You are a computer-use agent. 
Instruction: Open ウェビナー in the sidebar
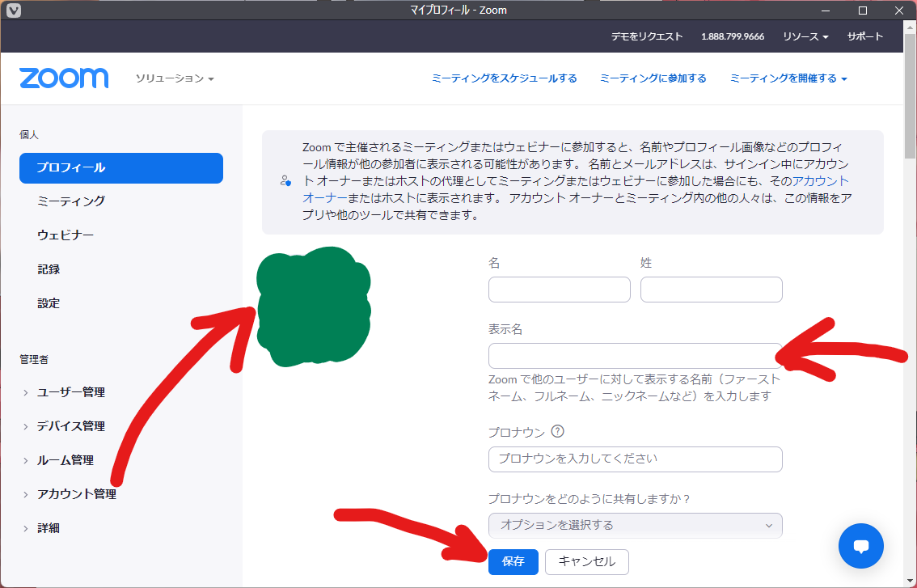pos(65,235)
